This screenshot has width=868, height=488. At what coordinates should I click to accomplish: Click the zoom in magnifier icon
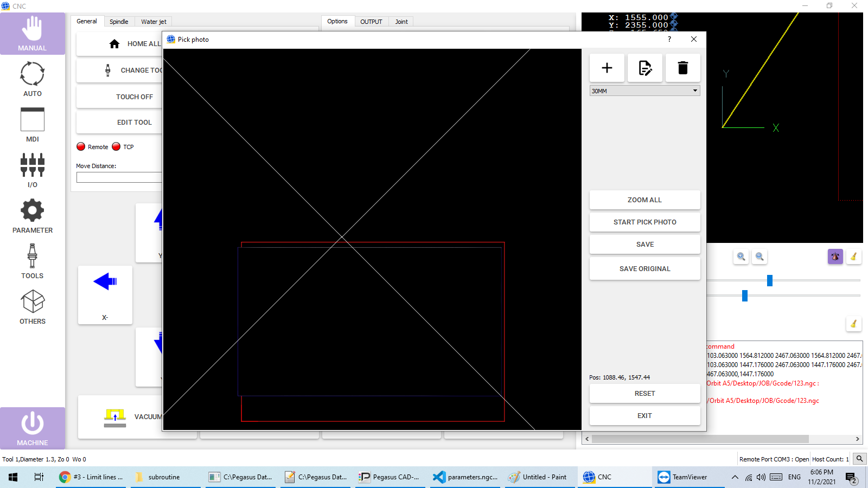point(741,256)
